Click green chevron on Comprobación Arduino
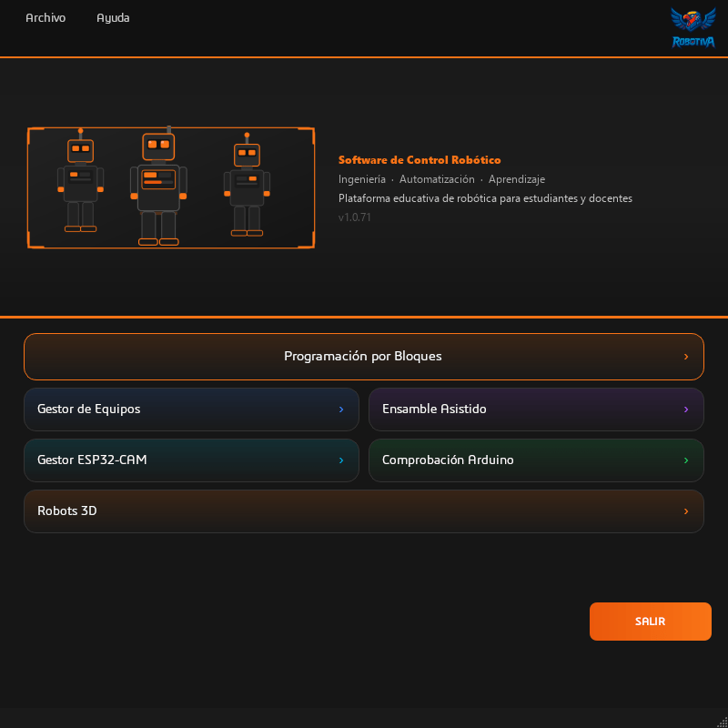 click(x=686, y=460)
